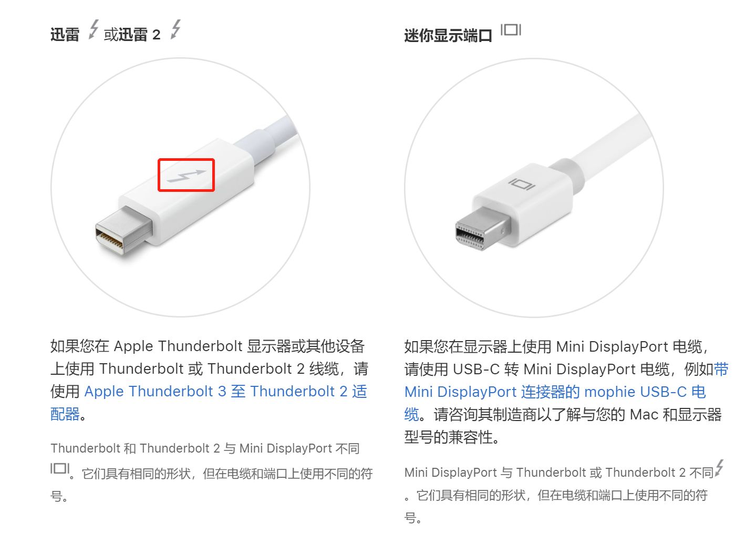Click the first lightning icon after 迅雷 heading
This screenshot has width=756, height=533.
(x=93, y=29)
